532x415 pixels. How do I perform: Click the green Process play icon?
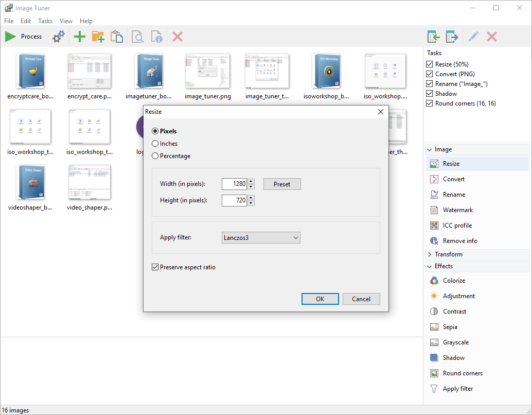coord(10,37)
